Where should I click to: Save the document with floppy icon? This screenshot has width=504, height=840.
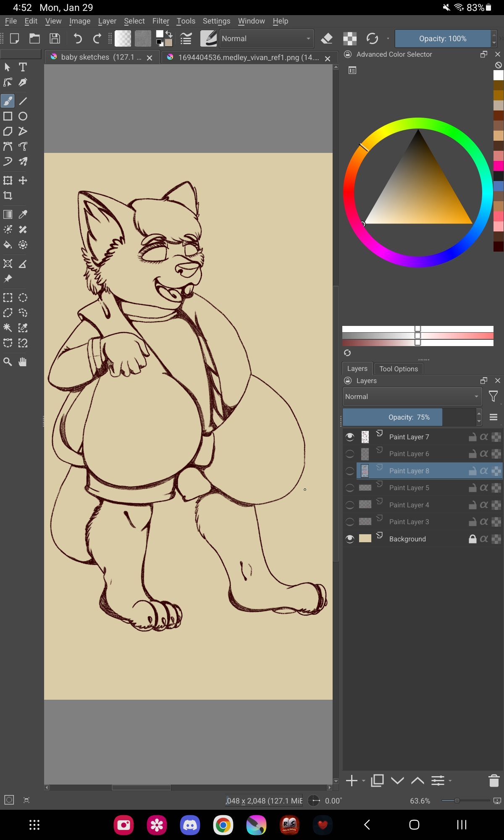55,39
